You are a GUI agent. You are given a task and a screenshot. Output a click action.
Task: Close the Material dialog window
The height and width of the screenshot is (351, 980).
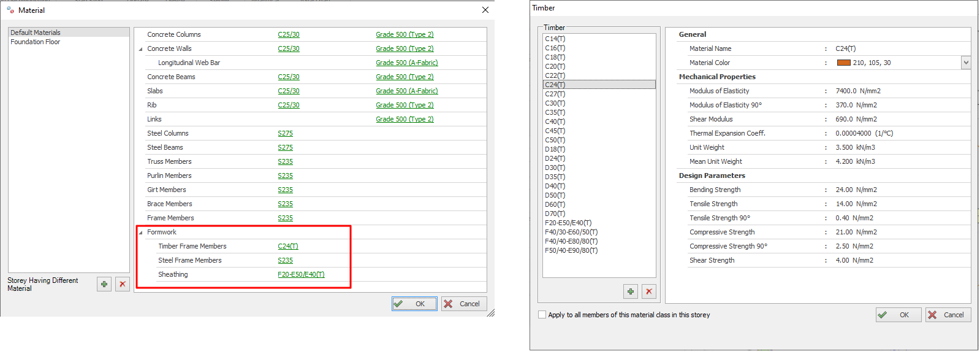tap(485, 10)
